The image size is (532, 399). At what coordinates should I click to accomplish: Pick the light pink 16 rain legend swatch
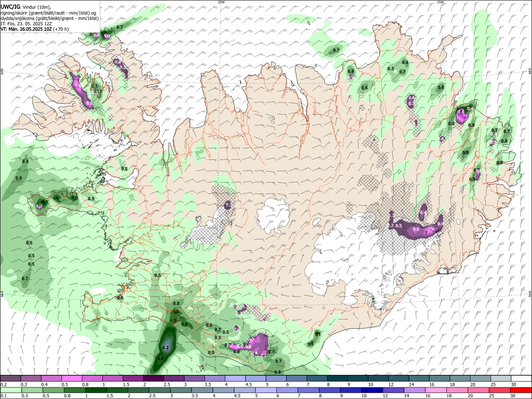pos(435,390)
